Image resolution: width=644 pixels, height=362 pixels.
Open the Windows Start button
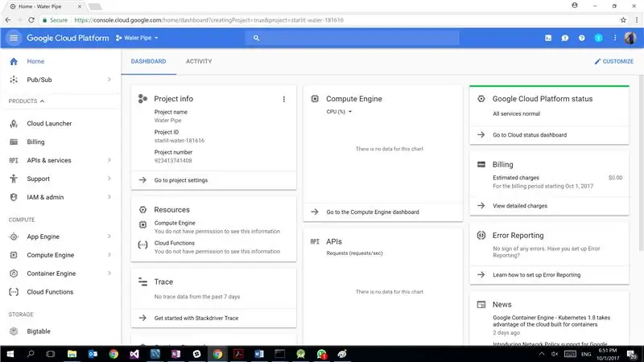(10, 354)
